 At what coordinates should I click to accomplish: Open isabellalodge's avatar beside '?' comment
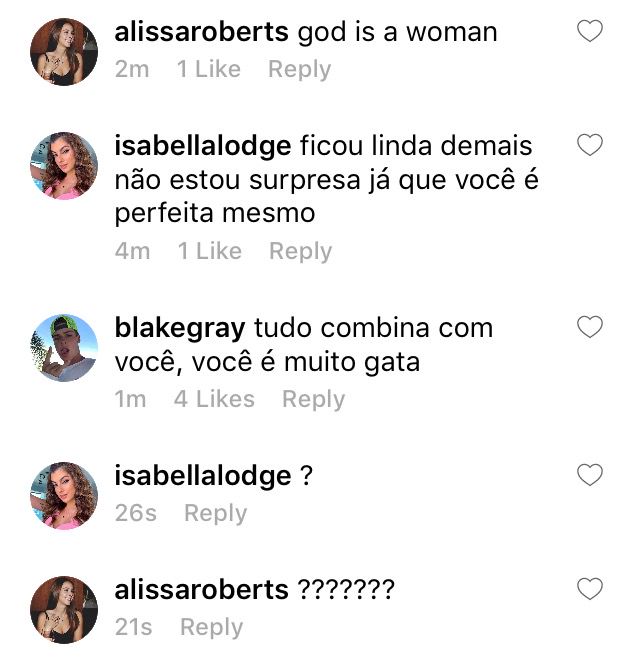[64, 495]
